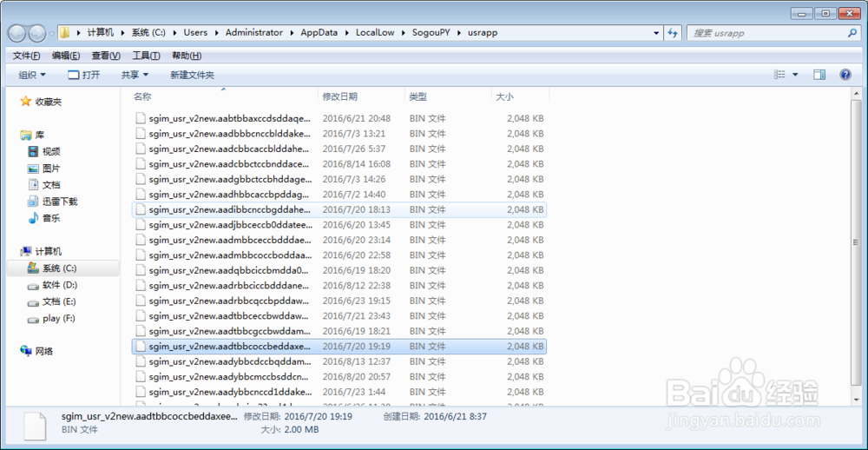Open the 帮助(H) menu
This screenshot has height=450, width=868.
coord(187,56)
